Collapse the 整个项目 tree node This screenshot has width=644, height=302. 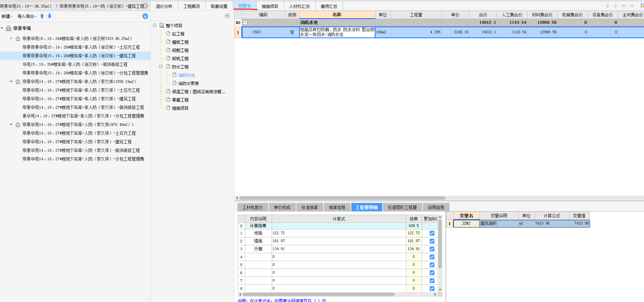pyautogui.click(x=155, y=25)
